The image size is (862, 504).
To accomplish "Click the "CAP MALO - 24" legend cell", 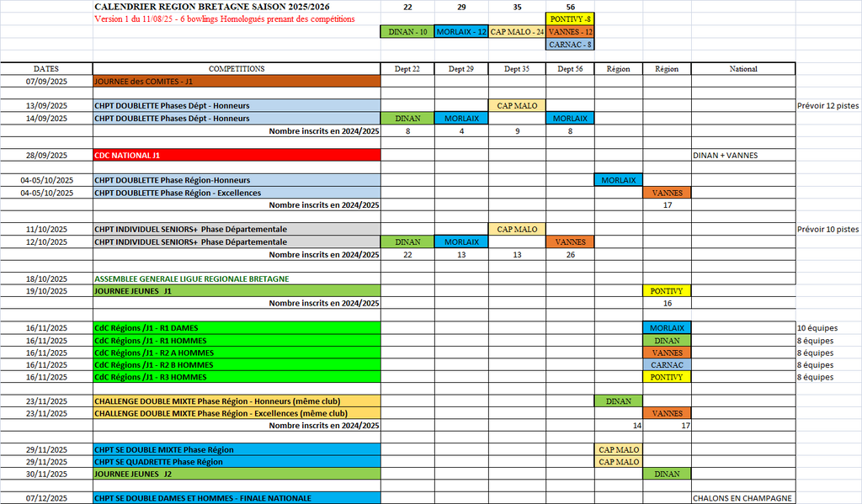I will pos(517,31).
